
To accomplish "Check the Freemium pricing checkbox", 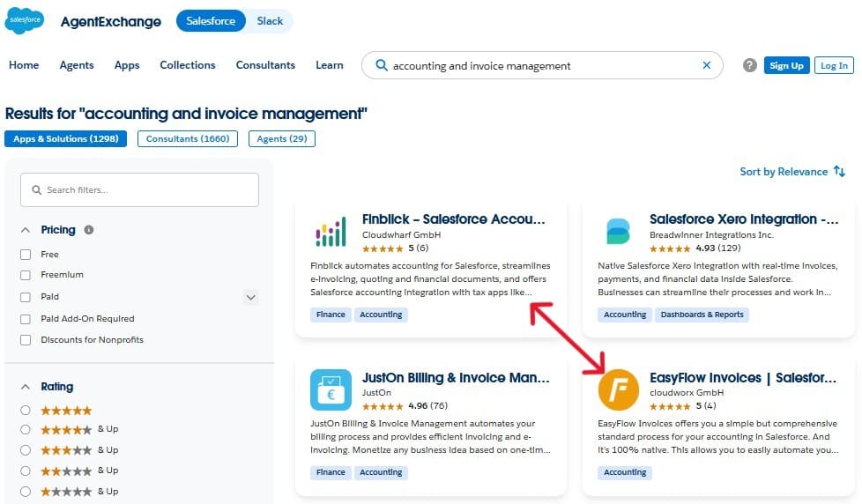I will [x=26, y=275].
